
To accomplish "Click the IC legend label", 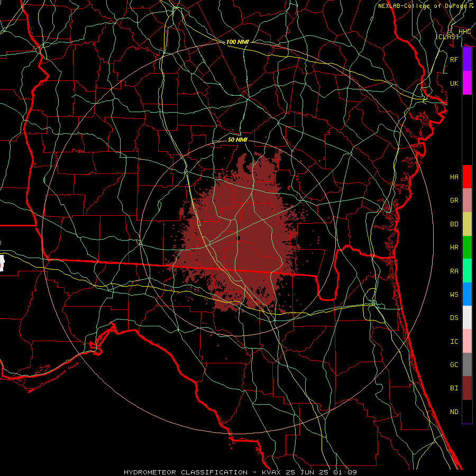I will (x=454, y=342).
